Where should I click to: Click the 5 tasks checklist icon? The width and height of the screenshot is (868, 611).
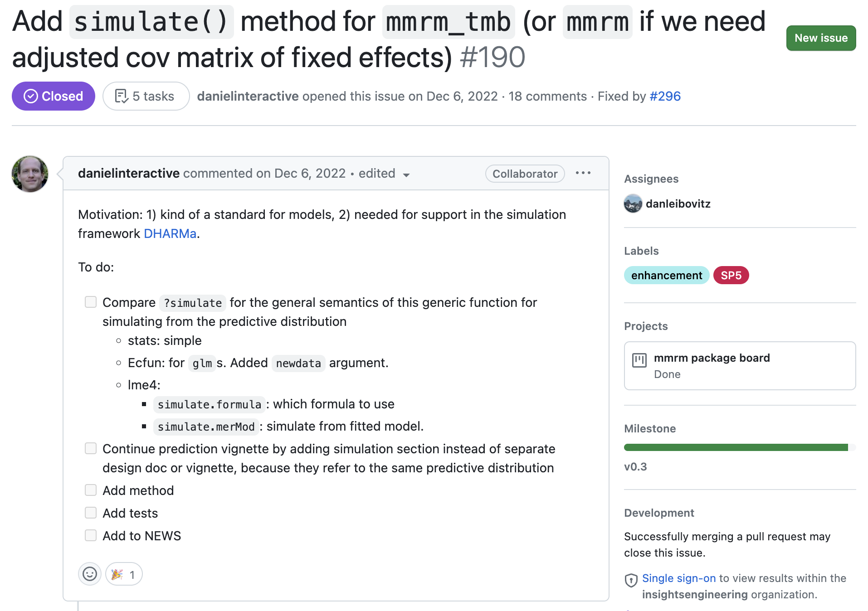tap(121, 96)
